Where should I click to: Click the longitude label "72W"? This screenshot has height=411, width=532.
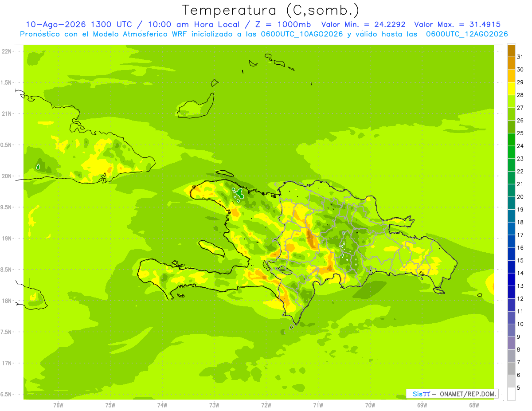tap(266, 405)
